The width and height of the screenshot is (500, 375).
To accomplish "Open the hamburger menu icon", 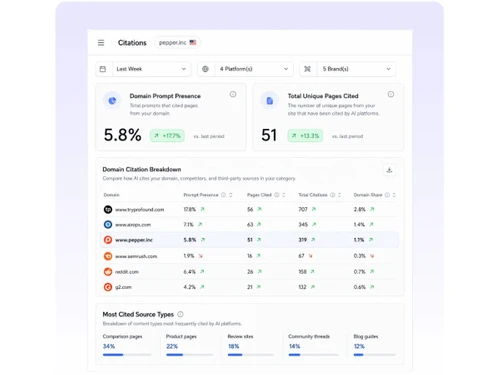I will click(x=101, y=43).
